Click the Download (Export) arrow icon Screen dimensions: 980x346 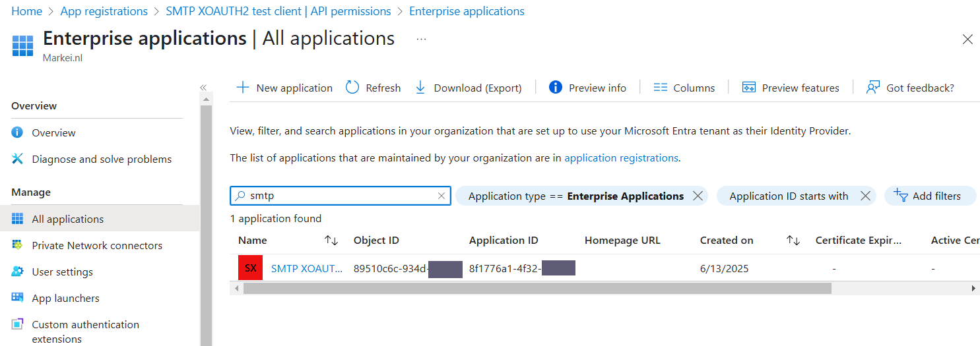[420, 88]
